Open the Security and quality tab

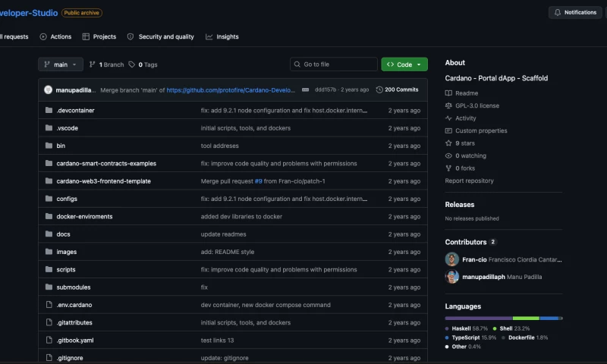tap(161, 36)
